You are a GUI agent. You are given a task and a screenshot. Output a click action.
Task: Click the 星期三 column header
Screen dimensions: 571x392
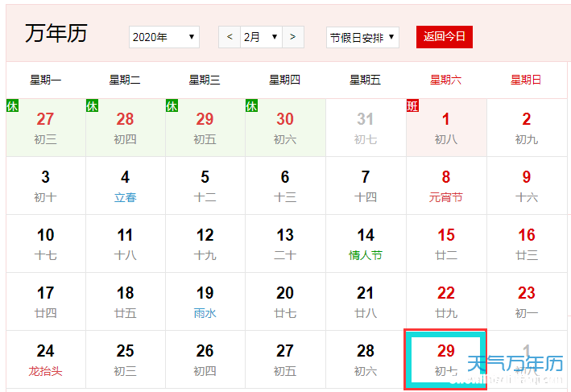pyautogui.click(x=205, y=80)
